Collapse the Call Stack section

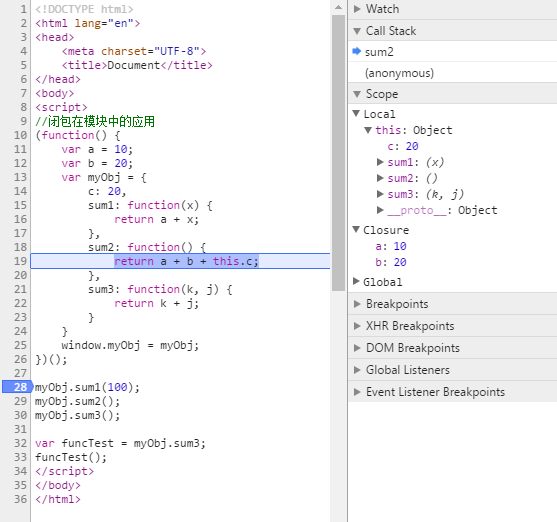357,31
